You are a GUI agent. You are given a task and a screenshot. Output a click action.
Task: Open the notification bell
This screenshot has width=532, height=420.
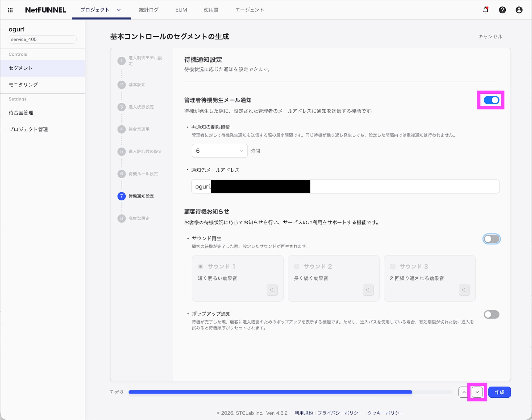pos(485,10)
